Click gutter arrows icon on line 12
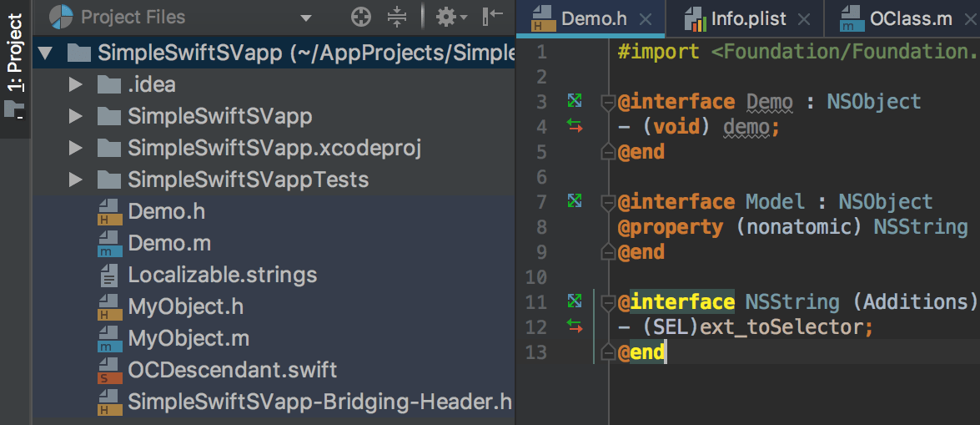This screenshot has height=425, width=980. point(574,326)
